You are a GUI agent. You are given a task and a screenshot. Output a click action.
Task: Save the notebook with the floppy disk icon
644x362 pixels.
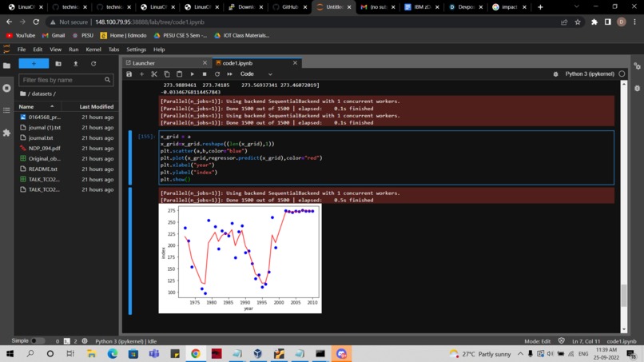(x=129, y=74)
